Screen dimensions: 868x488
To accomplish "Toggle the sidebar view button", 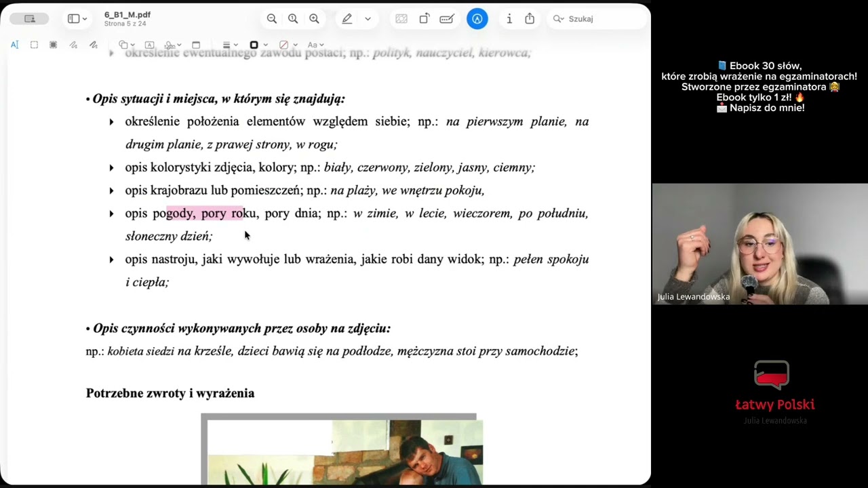I will pyautogui.click(x=73, y=19).
